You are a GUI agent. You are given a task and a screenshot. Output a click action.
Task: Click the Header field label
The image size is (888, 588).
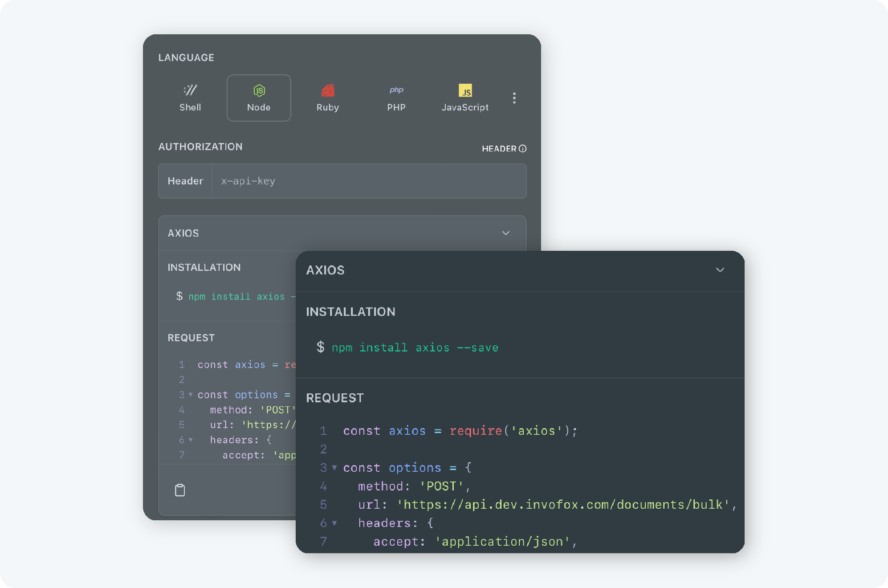tap(185, 181)
